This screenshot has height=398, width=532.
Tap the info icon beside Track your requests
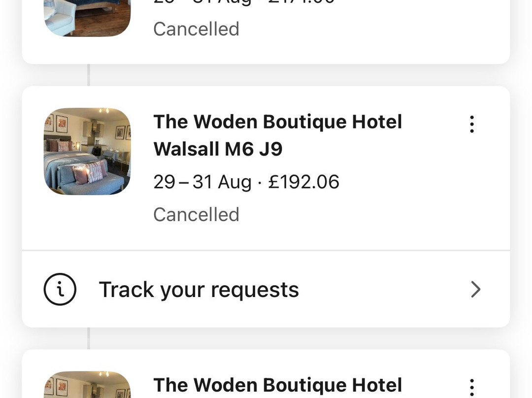[x=60, y=290]
